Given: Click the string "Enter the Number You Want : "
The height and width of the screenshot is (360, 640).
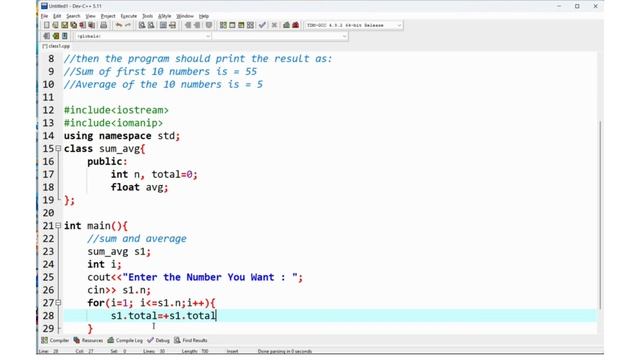Looking at the screenshot, I should click(210, 277).
